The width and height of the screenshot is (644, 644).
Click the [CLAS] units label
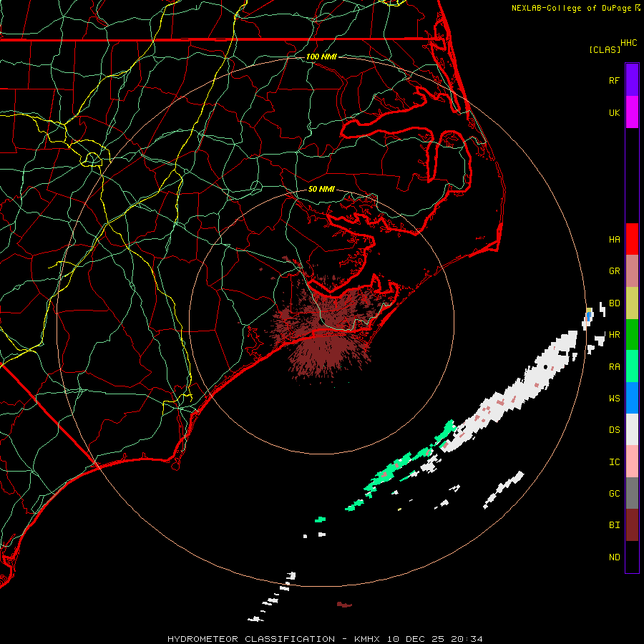point(605,49)
